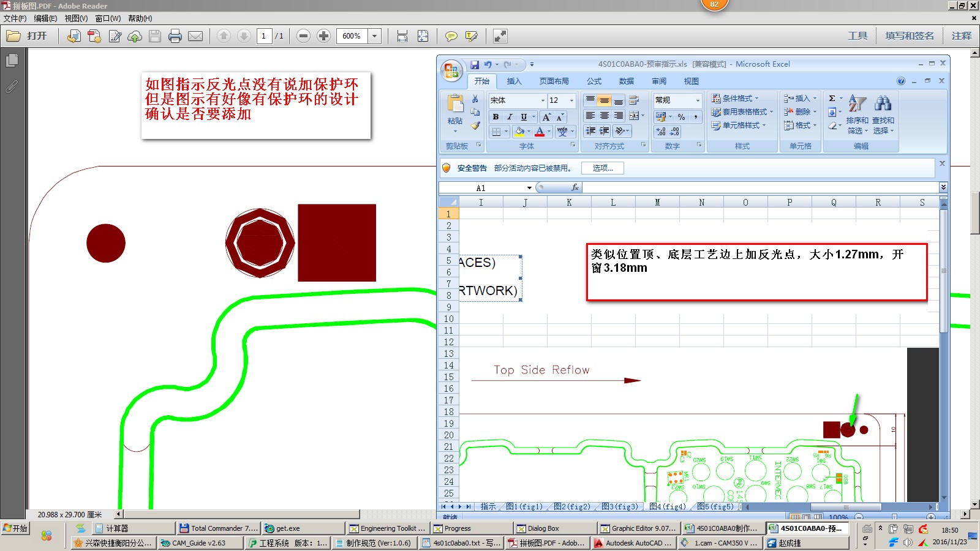Image resolution: width=980 pixels, height=551 pixels.
Task: Switch to the 公式 ribbon tab in Excel
Action: point(594,81)
